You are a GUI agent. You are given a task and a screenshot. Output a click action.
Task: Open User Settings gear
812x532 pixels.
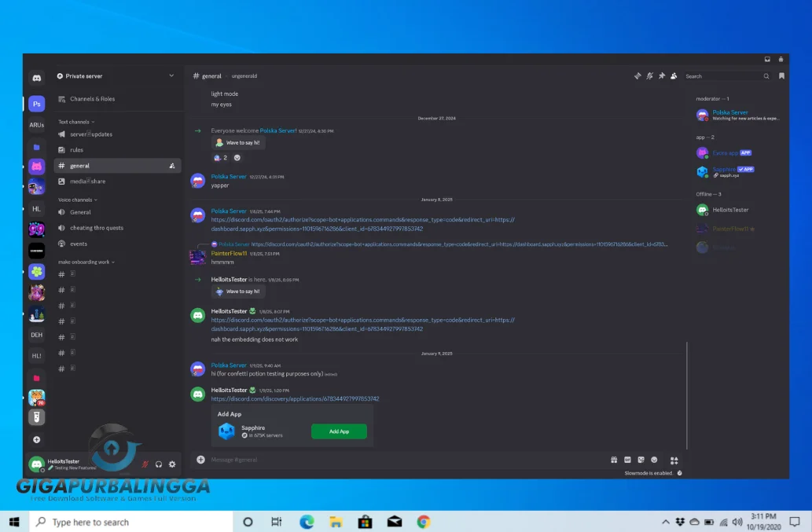(x=171, y=464)
